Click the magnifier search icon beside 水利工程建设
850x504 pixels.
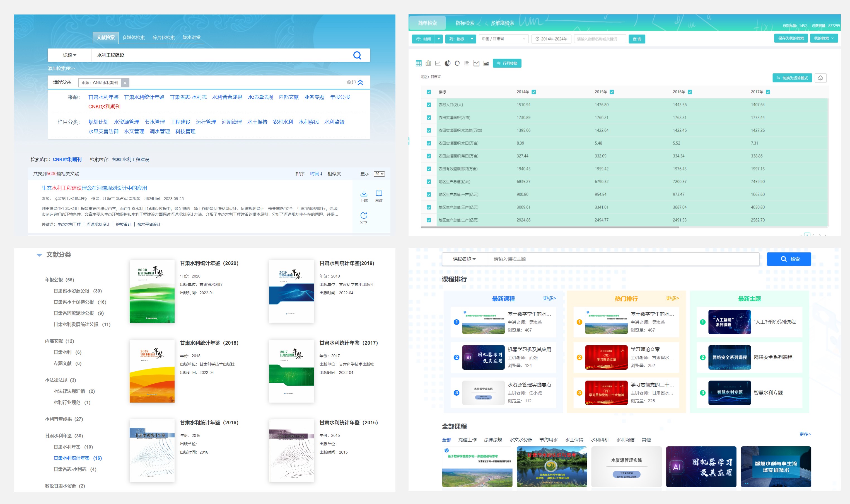(357, 55)
